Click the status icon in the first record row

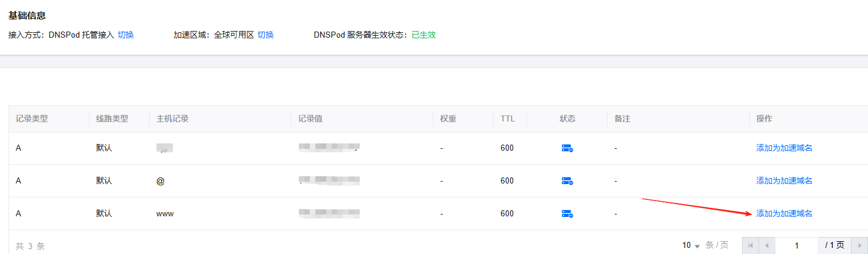567,148
